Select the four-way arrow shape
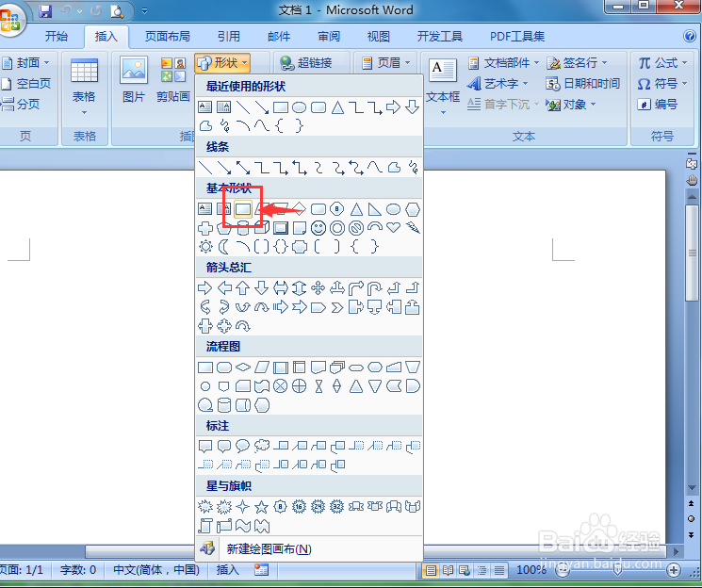 coord(318,287)
